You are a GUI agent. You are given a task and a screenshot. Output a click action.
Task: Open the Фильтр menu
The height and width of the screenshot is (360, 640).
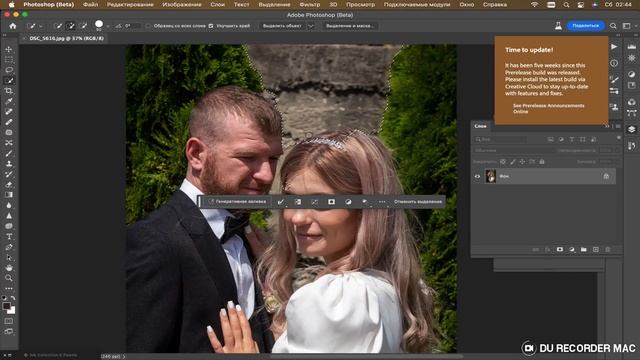click(310, 4)
